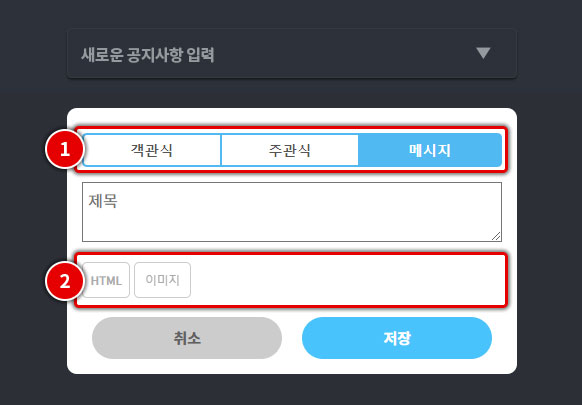This screenshot has width=582, height=405.
Task: Click the 제목 placeholder text
Action: [103, 201]
